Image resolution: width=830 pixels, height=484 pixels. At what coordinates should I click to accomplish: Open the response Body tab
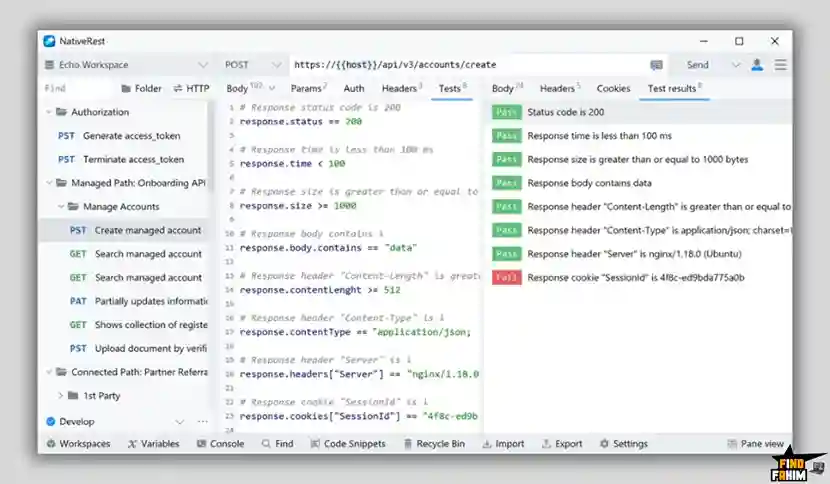tap(506, 88)
